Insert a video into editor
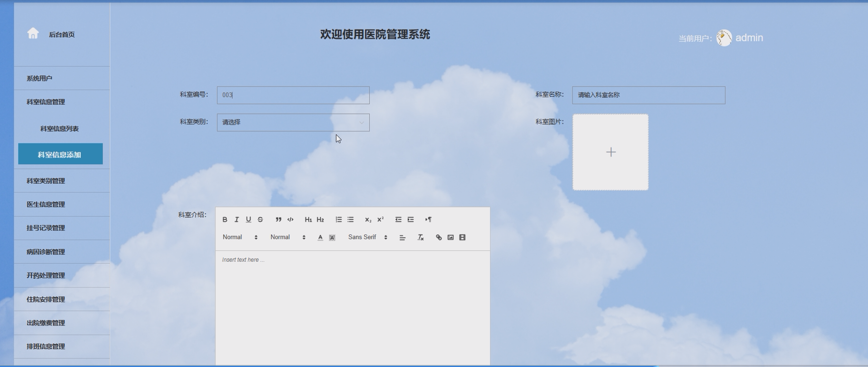 (462, 238)
